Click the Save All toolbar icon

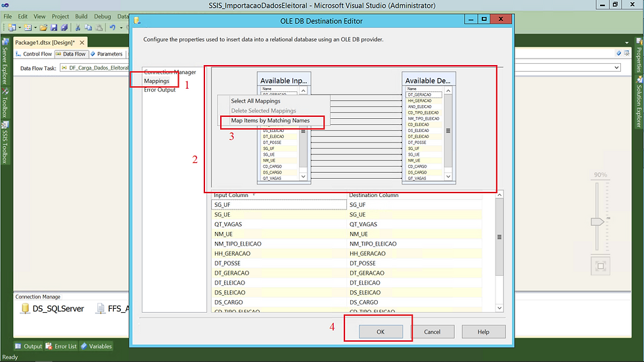coord(64,28)
